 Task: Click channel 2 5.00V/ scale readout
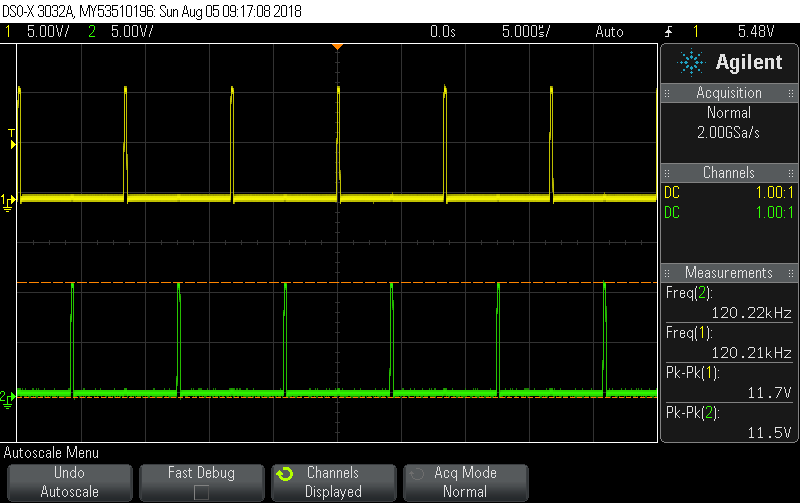[x=132, y=32]
